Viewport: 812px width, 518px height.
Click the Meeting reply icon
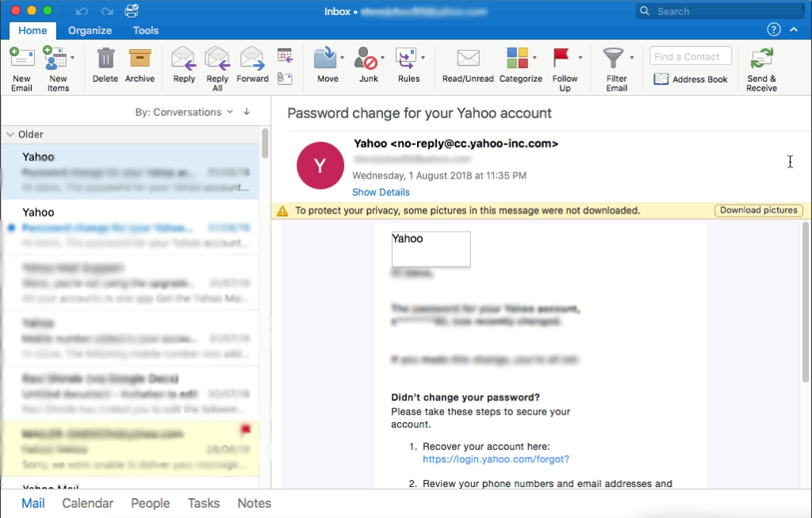coord(285,55)
